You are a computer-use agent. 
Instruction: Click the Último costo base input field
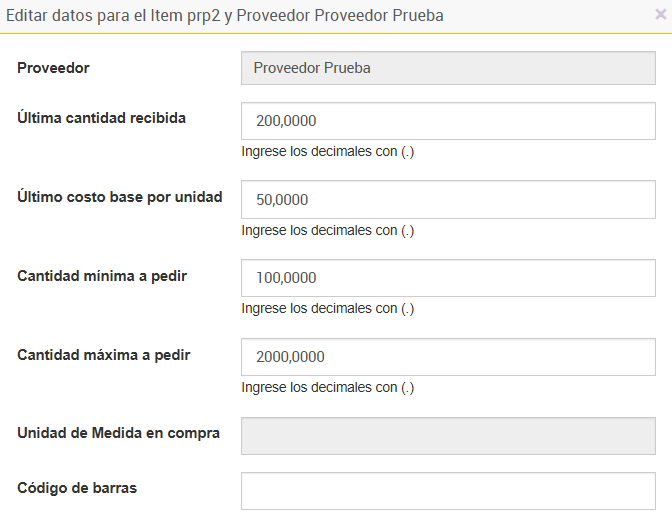click(x=448, y=199)
